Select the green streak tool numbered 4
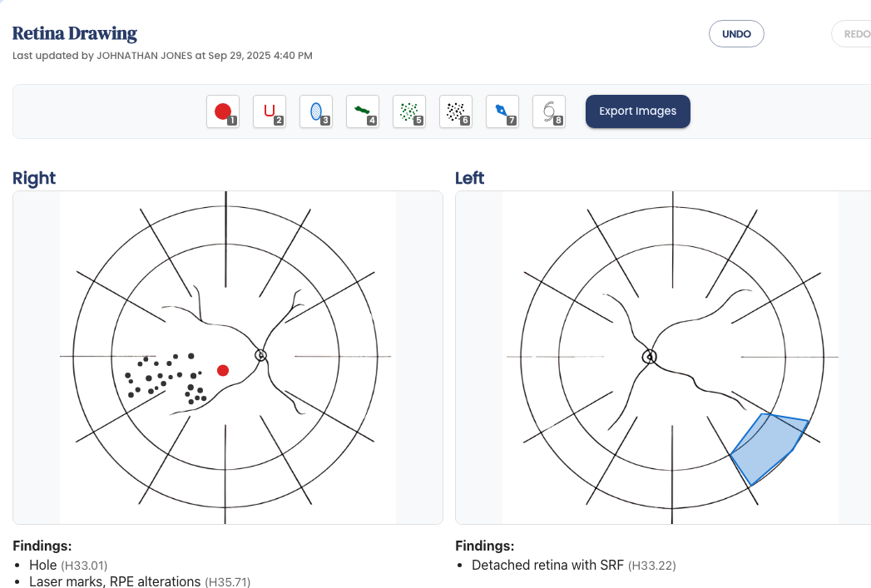Image resolution: width=871 pixels, height=588 pixels. [x=363, y=111]
